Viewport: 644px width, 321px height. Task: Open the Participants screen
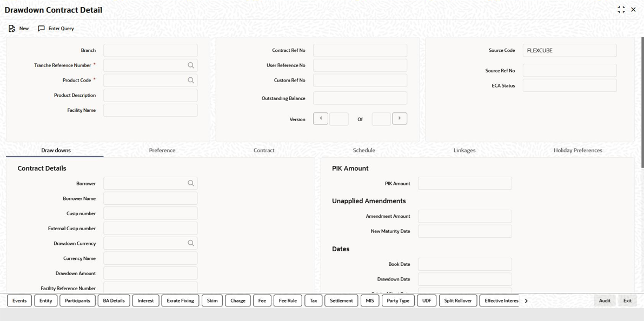coord(77,300)
